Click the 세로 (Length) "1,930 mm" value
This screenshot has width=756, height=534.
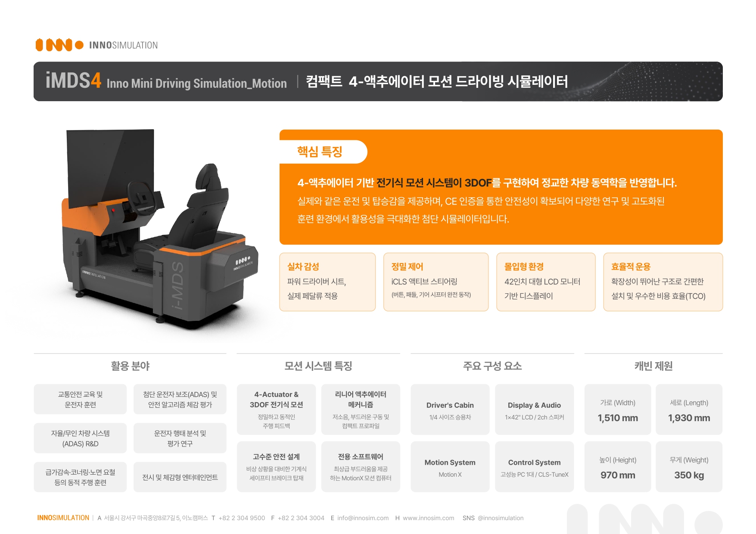[689, 418]
